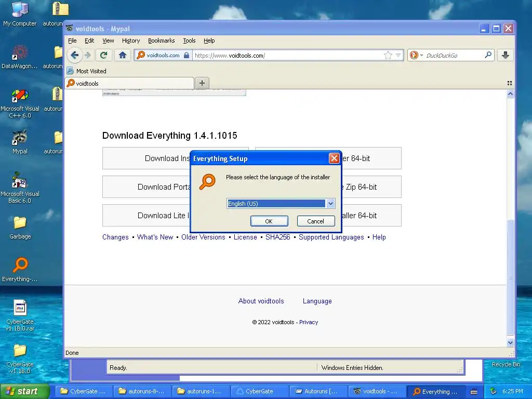Select the DataWagon desktop shortcut
The width and height of the screenshot is (532, 399).
(20, 57)
